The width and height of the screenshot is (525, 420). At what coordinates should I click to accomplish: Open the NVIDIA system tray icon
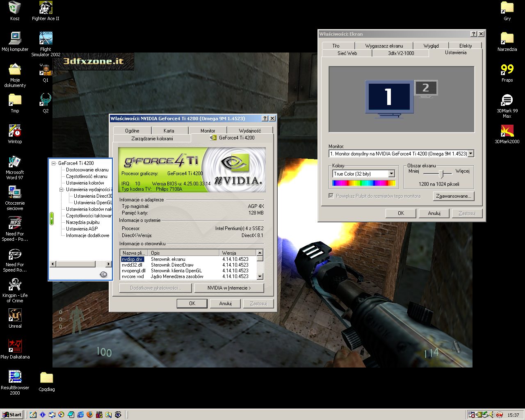[478, 415]
